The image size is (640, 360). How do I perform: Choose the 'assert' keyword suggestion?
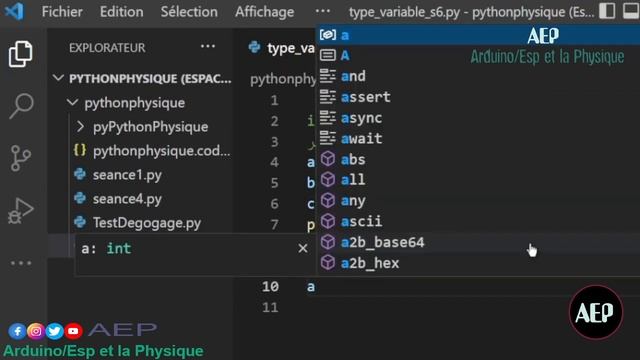[478, 97]
